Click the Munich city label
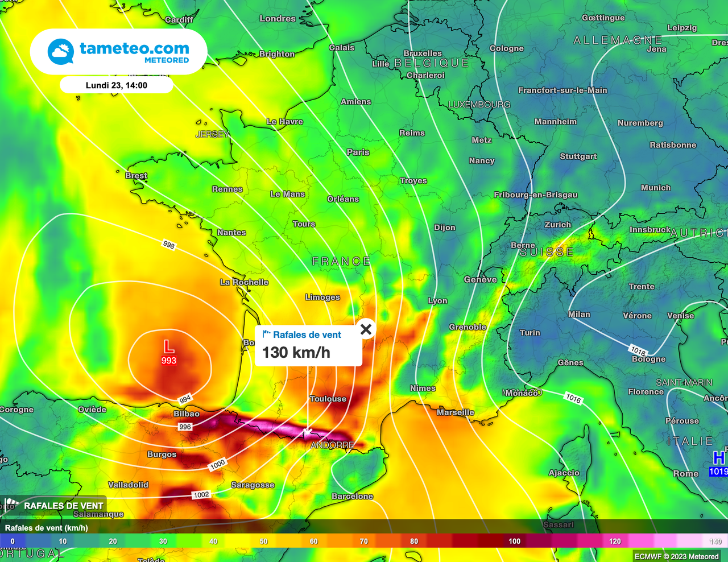This screenshot has width=728, height=562. click(x=656, y=188)
